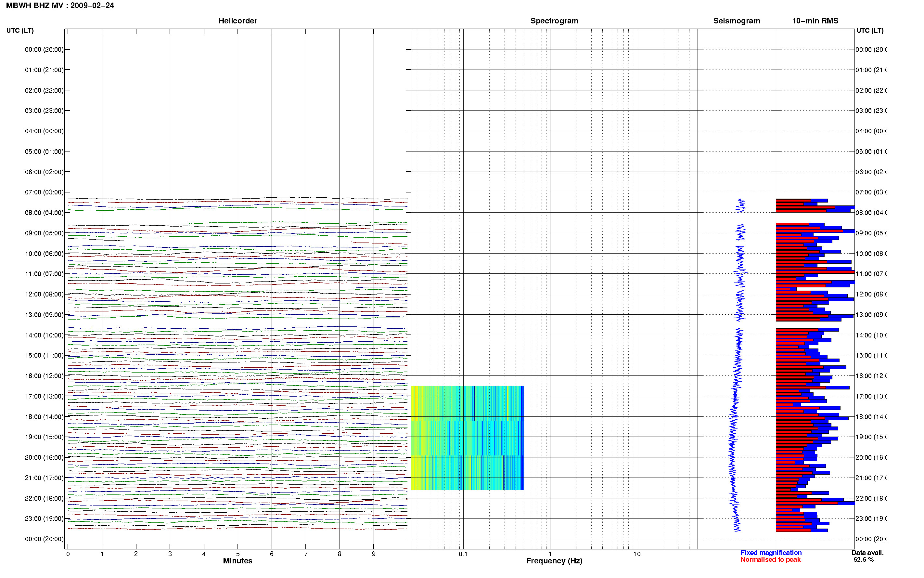Click the left-axis time label 10:00 (06:00)
Screen dimensions: 924x578
point(44,254)
